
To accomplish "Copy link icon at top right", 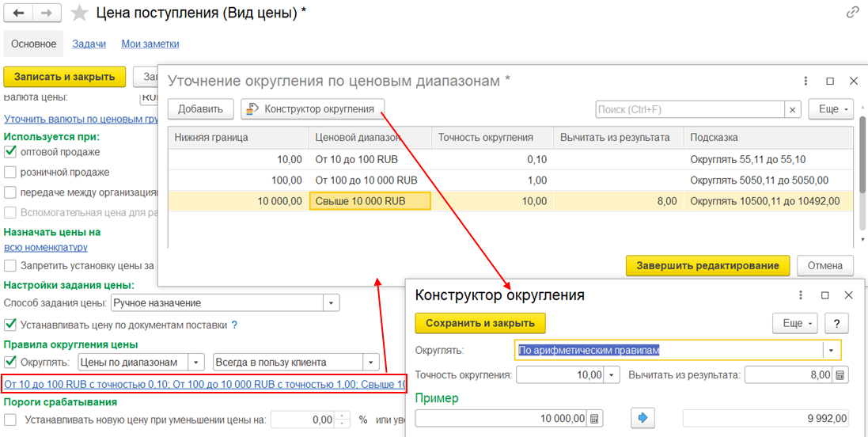I will pos(852,13).
